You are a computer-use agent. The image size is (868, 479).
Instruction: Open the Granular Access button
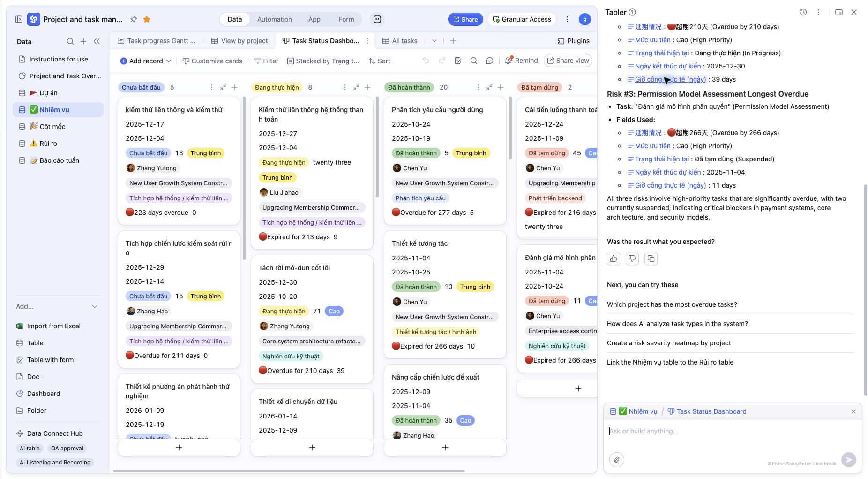pos(522,19)
